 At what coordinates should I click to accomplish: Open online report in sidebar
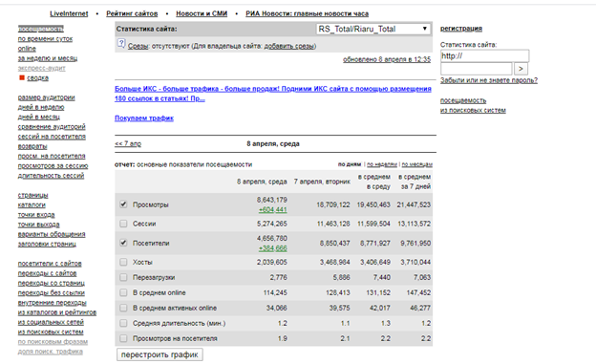tap(27, 49)
